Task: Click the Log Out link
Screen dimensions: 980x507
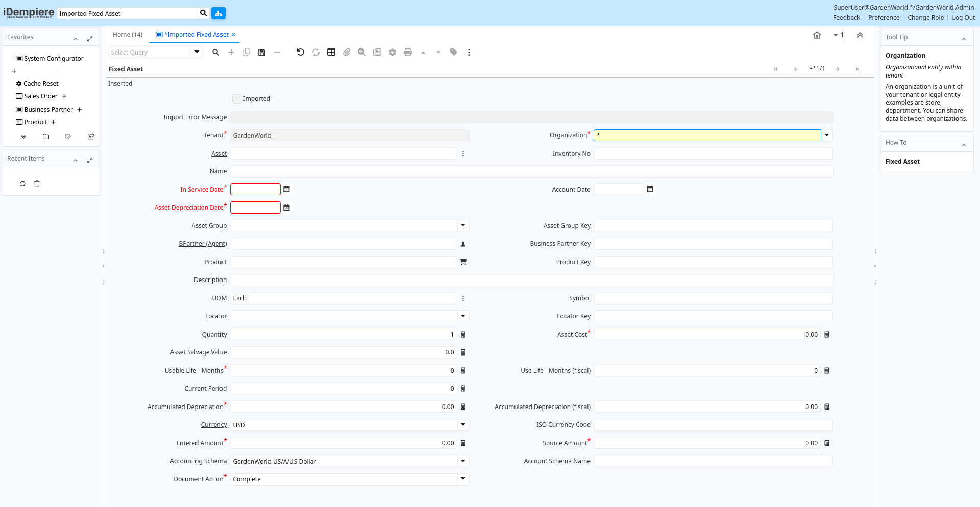Action: coord(963,18)
